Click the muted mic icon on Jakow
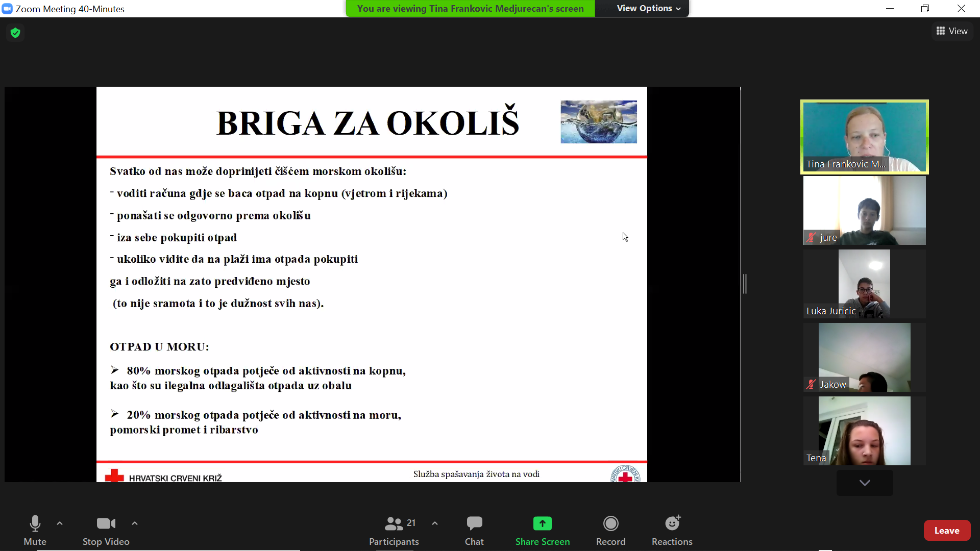Screen dimensions: 980x551 click(x=811, y=385)
